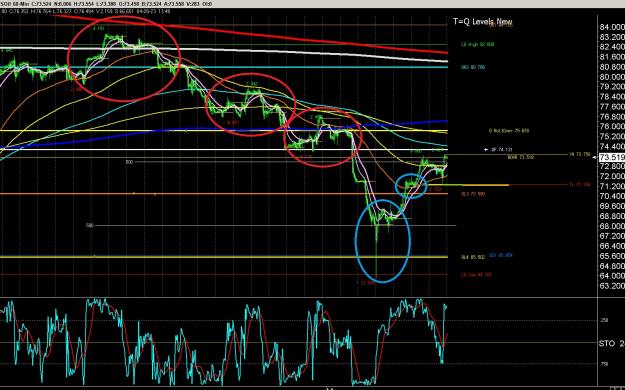Click the orange level label at 70.500
This screenshot has height=390, width=625.
pos(473,194)
